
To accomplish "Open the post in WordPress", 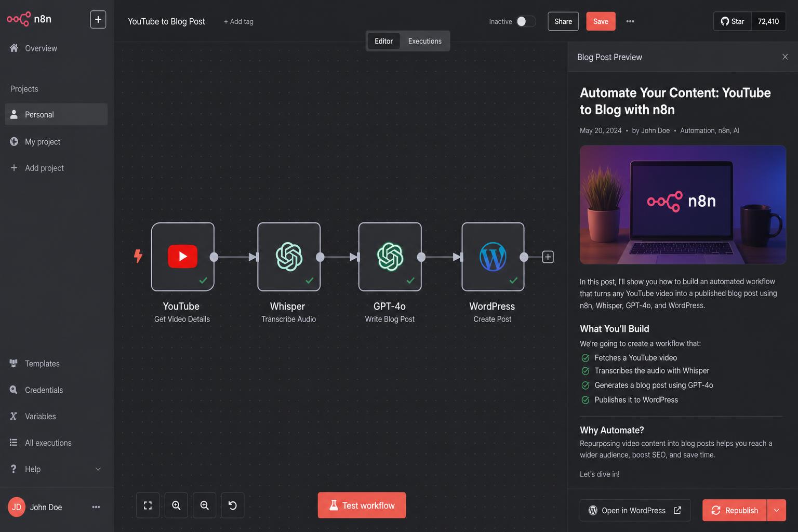I will [635, 510].
